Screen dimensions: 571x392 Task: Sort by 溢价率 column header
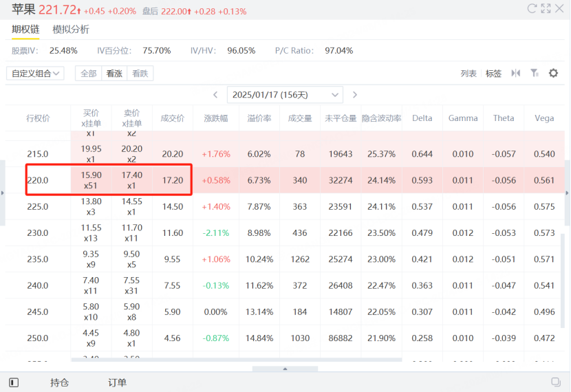pyautogui.click(x=259, y=118)
